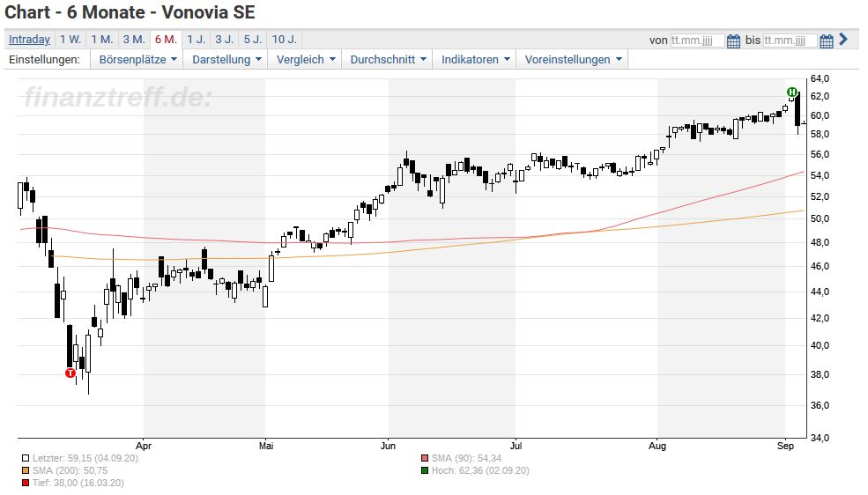Viewport: 868px width, 495px height.
Task: Click the 'Jun' axis label
Action: [388, 446]
